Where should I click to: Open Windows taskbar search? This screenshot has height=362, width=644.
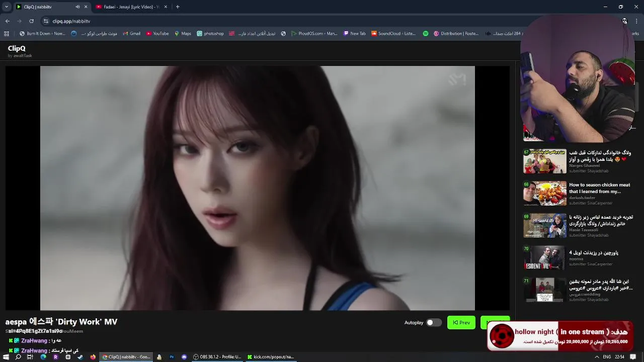pyautogui.click(x=18, y=357)
